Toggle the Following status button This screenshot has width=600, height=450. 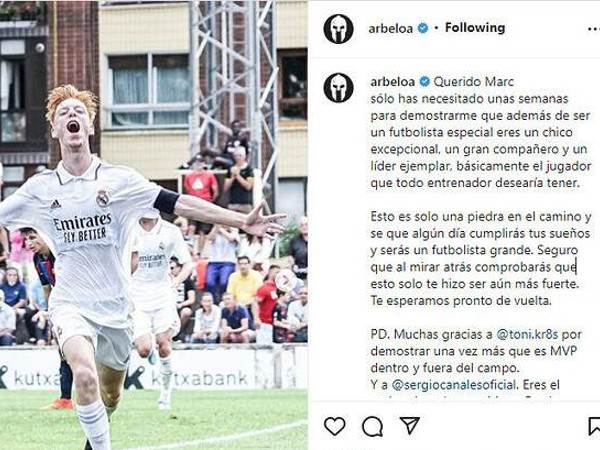click(x=475, y=28)
